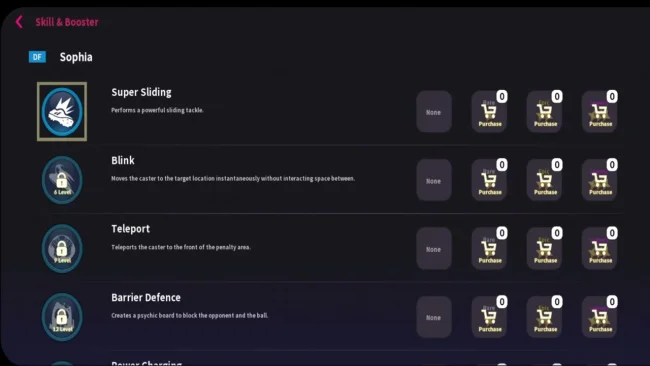Purchase Rare booster for Barrier Defence
This screenshot has width=650, height=366.
click(x=489, y=317)
